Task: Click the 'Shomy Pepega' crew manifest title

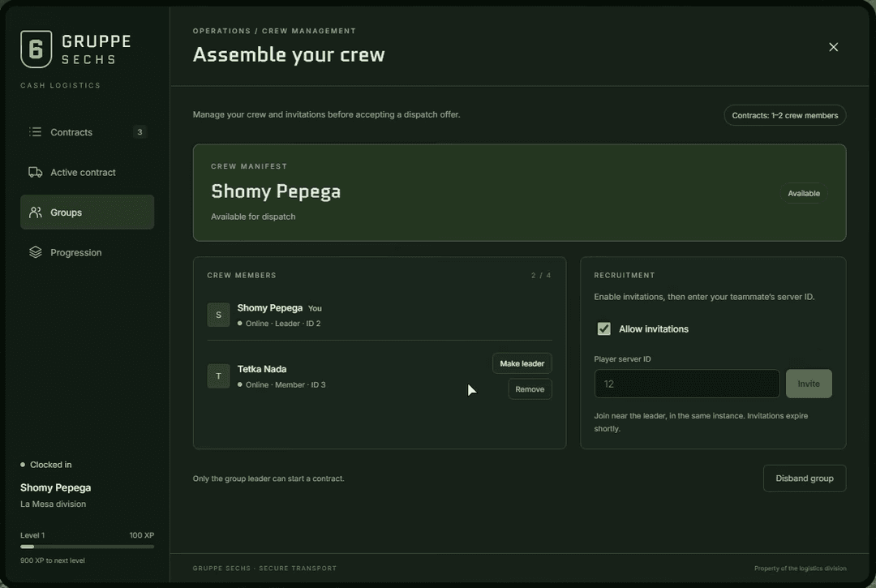Action: point(276,191)
